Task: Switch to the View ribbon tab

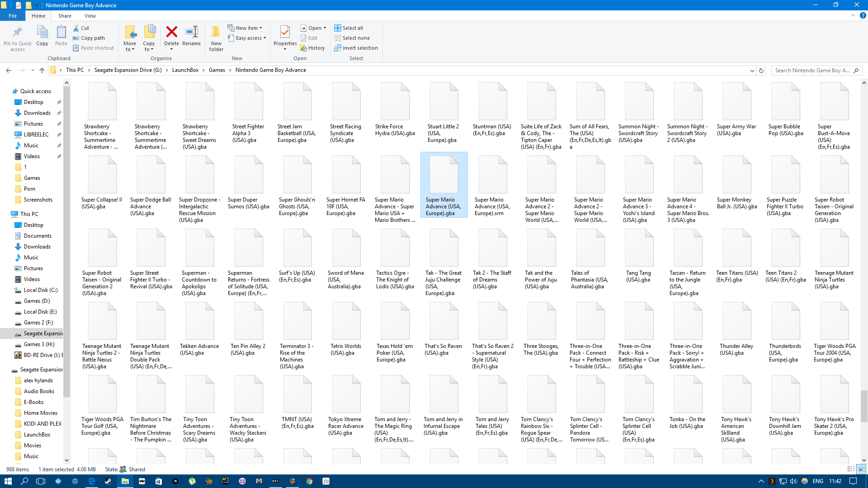Action: tap(90, 16)
